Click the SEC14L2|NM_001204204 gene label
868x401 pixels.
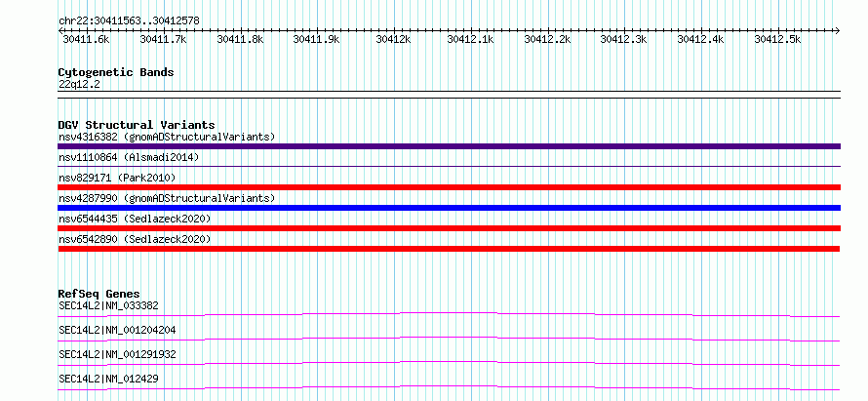click(x=117, y=330)
